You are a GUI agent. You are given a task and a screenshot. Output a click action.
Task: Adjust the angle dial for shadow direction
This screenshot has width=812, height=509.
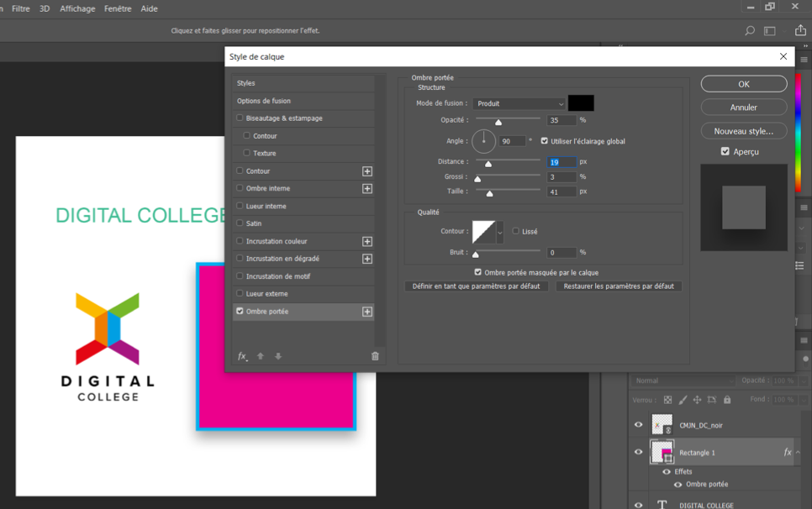483,141
